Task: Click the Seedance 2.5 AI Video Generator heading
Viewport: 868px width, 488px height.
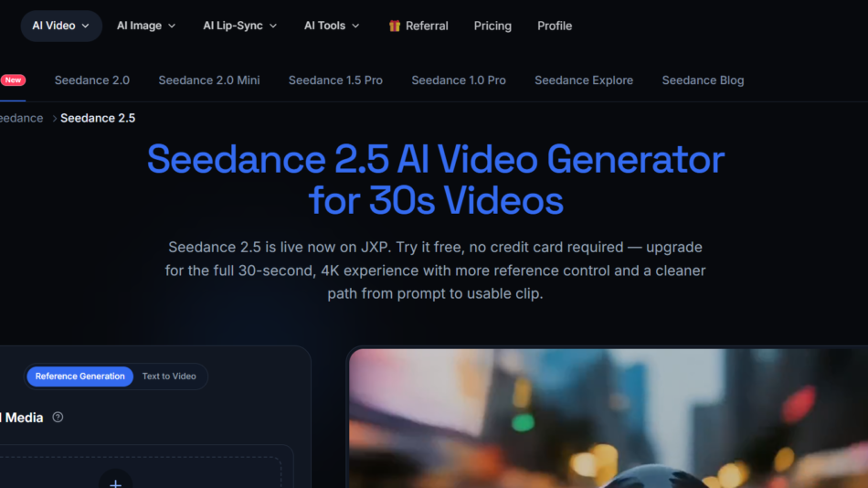Action: click(436, 180)
